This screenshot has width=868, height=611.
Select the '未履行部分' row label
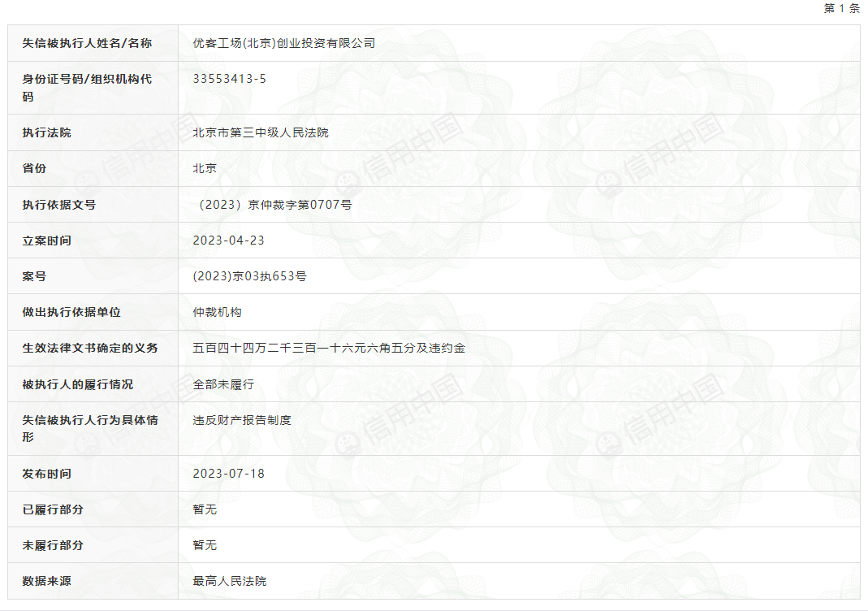click(x=53, y=546)
